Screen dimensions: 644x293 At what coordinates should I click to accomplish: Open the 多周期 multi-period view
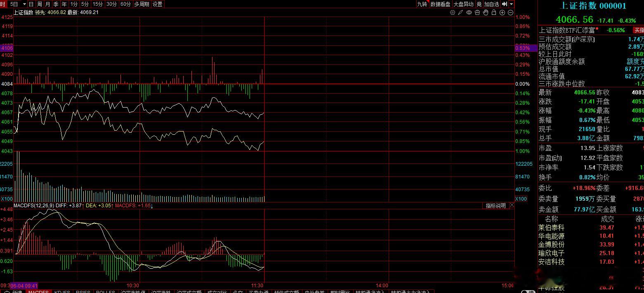(x=142, y=4)
